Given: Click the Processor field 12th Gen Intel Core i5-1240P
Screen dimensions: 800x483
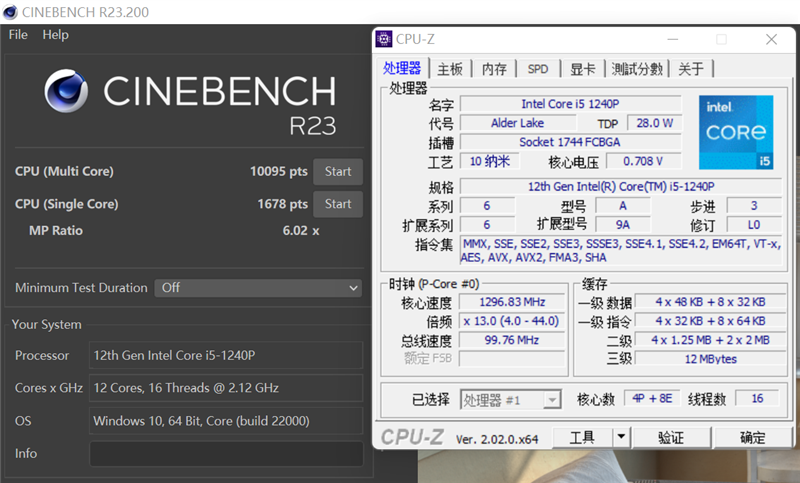Looking at the screenshot, I should 227,355.
